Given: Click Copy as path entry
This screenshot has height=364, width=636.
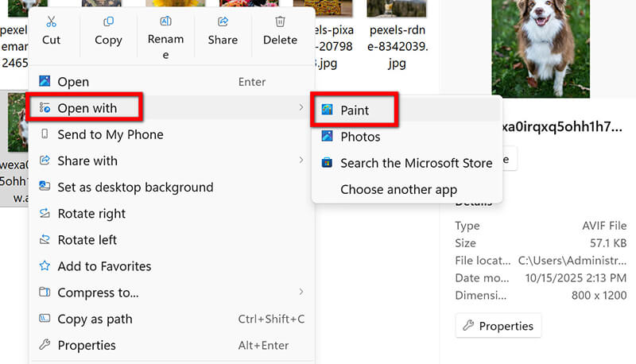Looking at the screenshot, I should pyautogui.click(x=95, y=319).
